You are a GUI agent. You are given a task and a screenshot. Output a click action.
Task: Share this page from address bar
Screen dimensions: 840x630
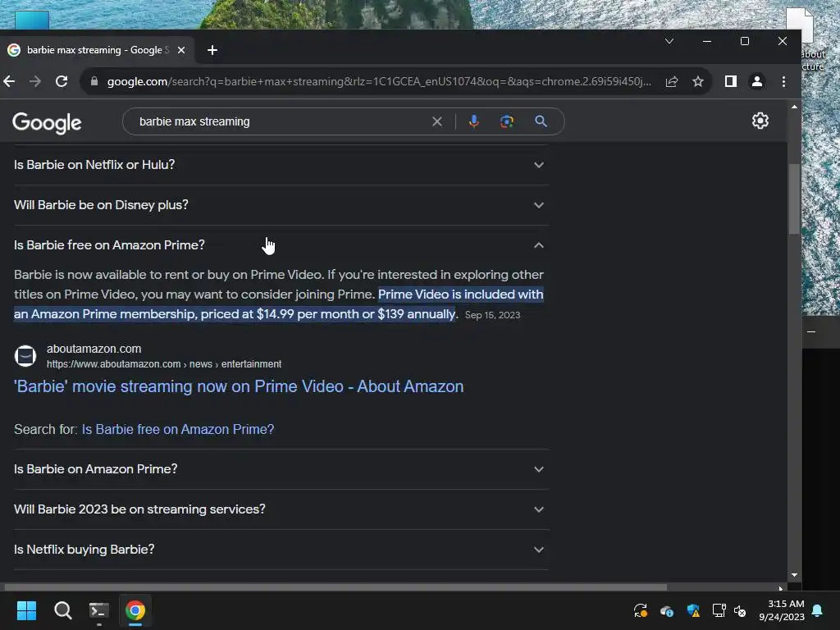click(x=672, y=81)
